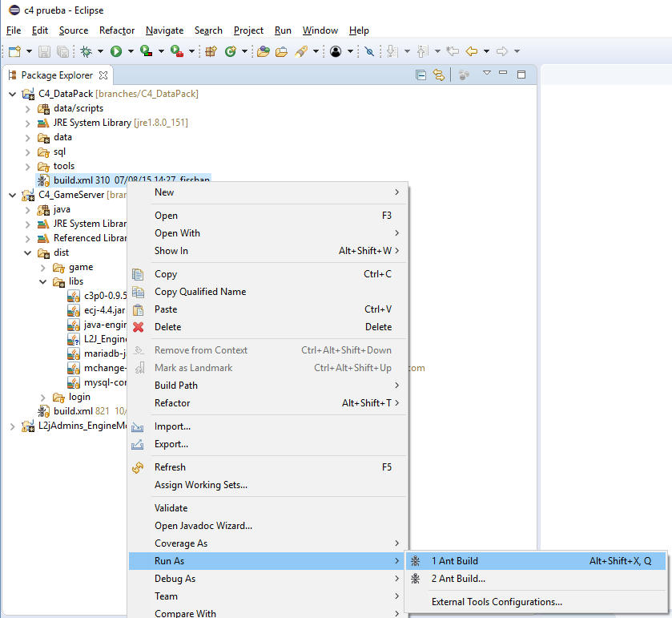Close the Package Explorer tab
672x618 pixels.
(x=103, y=75)
